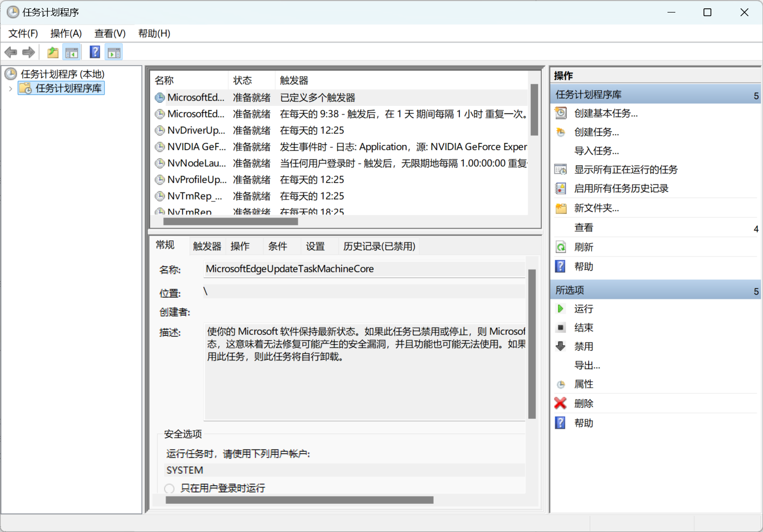The height and width of the screenshot is (532, 763).
Task: Toggle the show/hide action pane toolbar icon
Action: click(114, 52)
